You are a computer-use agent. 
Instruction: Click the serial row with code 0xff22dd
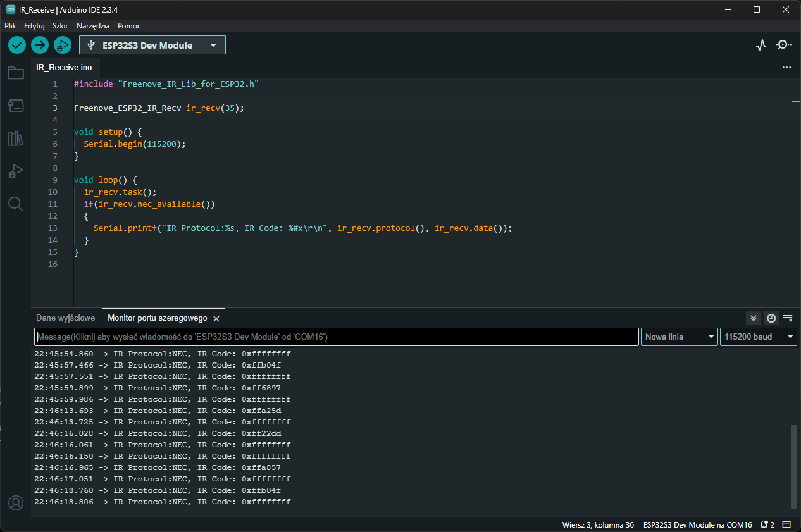158,433
